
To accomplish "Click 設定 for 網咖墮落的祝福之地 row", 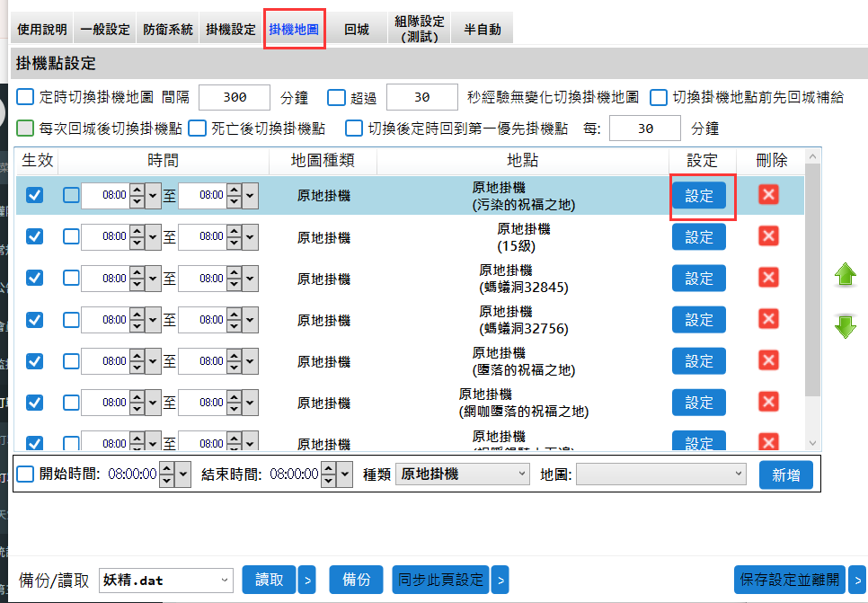I will (x=698, y=403).
